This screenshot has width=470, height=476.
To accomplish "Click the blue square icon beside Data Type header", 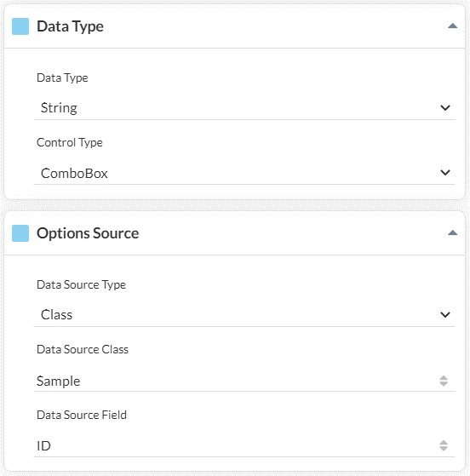I will pos(20,26).
